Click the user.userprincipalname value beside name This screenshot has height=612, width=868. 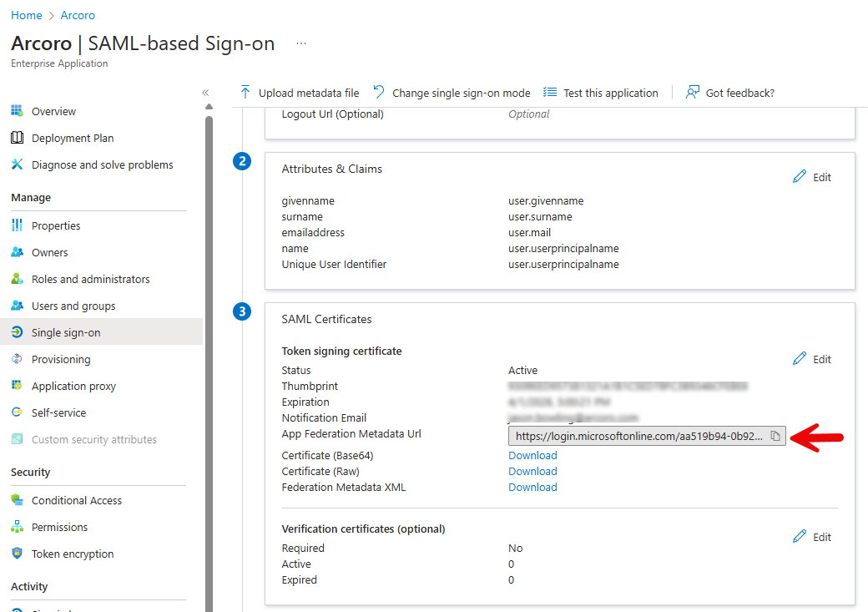click(x=563, y=248)
